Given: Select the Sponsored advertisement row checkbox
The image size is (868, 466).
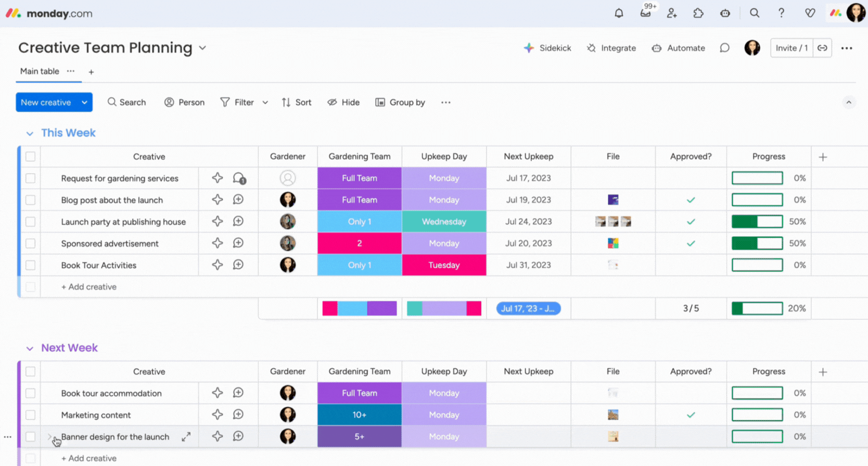Looking at the screenshot, I should pyautogui.click(x=31, y=243).
